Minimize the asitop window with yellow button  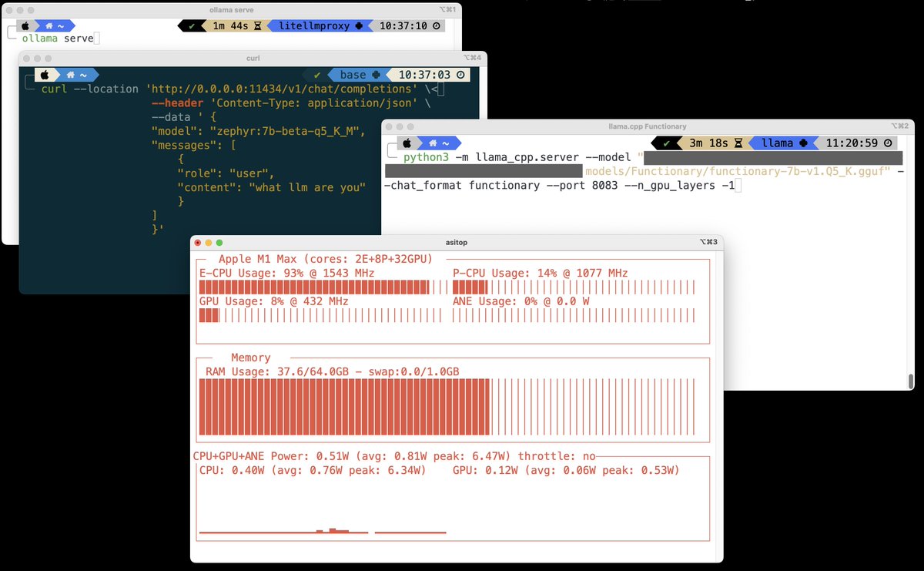point(209,242)
